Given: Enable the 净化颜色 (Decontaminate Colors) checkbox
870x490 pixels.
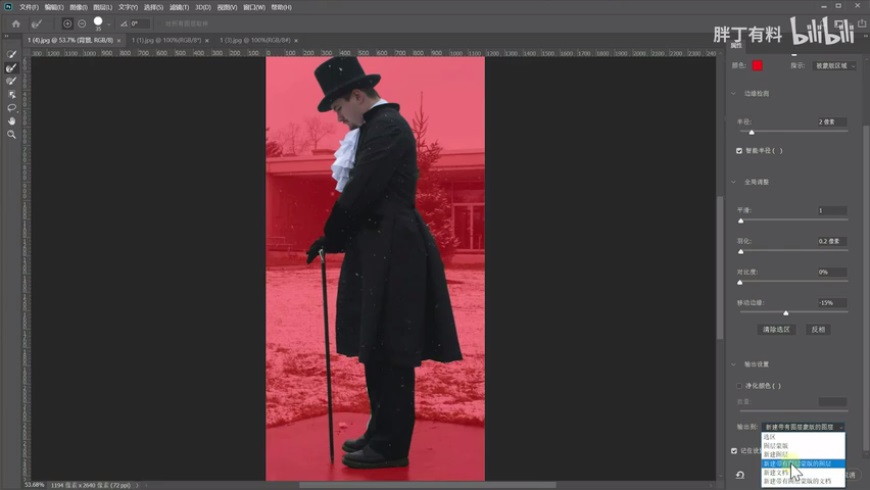Looking at the screenshot, I should click(739, 385).
